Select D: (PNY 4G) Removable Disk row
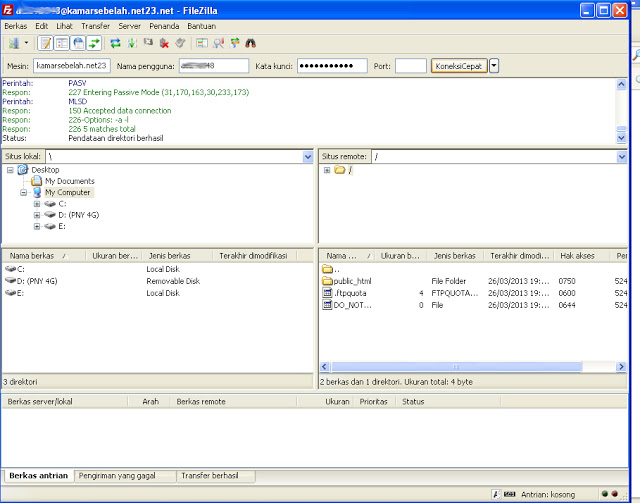640x503 pixels. [157, 281]
